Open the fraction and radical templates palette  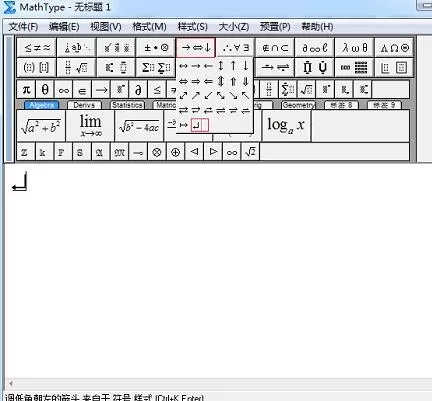click(77, 68)
